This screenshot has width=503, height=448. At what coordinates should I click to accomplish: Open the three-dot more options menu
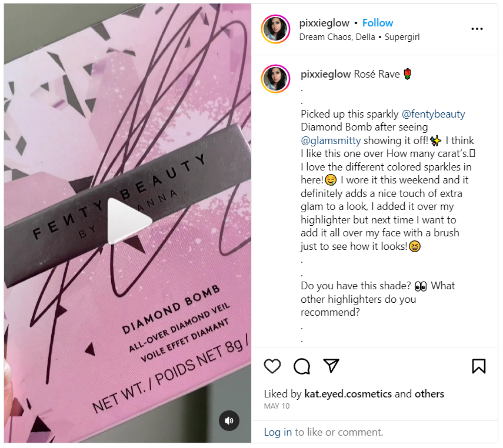pyautogui.click(x=477, y=29)
